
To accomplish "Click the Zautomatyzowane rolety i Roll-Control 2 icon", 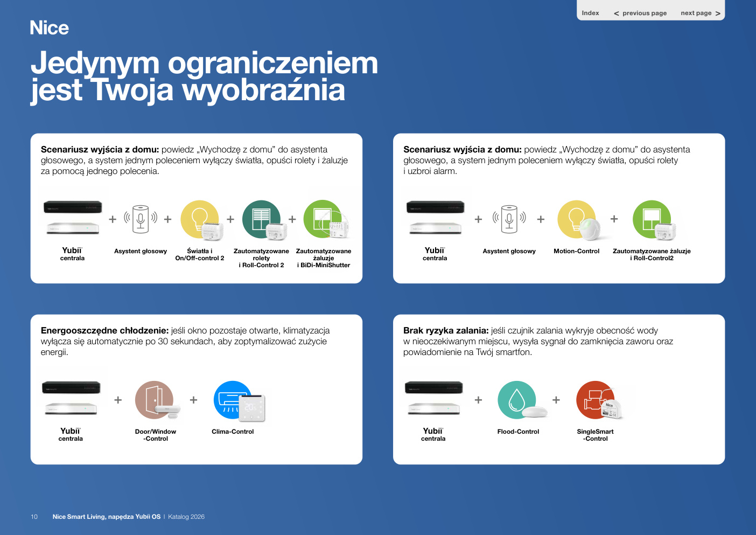I will pyautogui.click(x=264, y=220).
